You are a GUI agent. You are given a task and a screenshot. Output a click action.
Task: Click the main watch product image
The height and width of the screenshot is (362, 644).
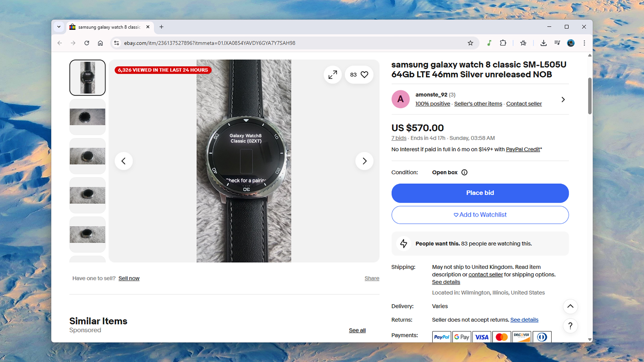[244, 161]
